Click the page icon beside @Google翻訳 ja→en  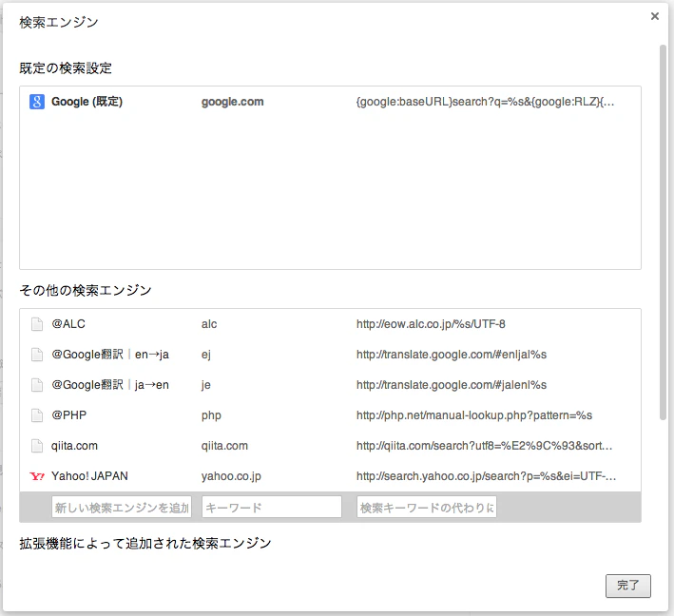(x=37, y=385)
